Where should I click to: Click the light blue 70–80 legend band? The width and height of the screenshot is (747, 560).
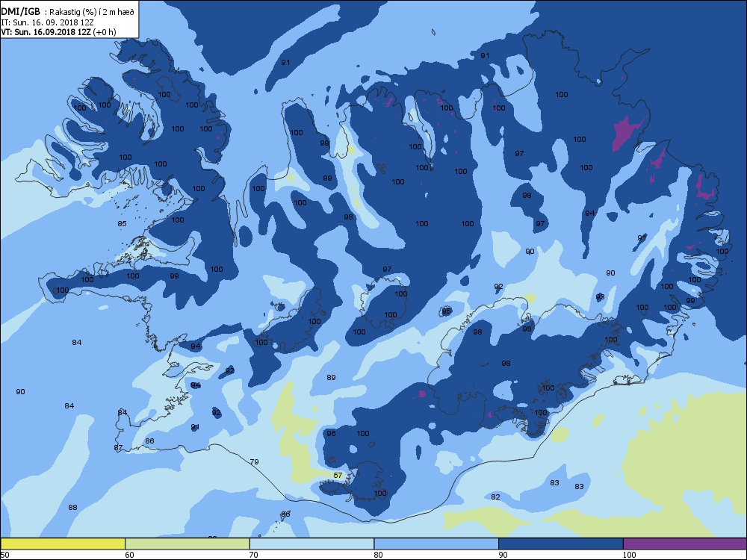[311, 544]
